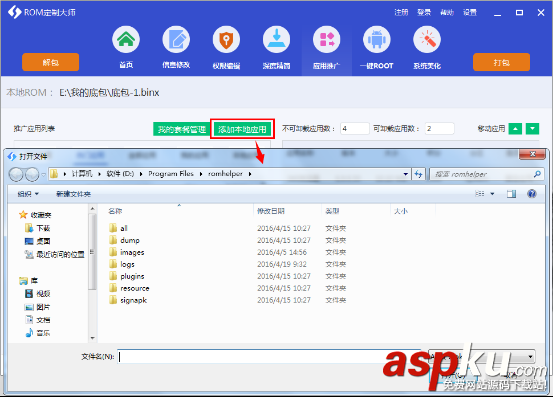Sort by 类型 column header
Screen dimensions: 553x397
coord(332,211)
